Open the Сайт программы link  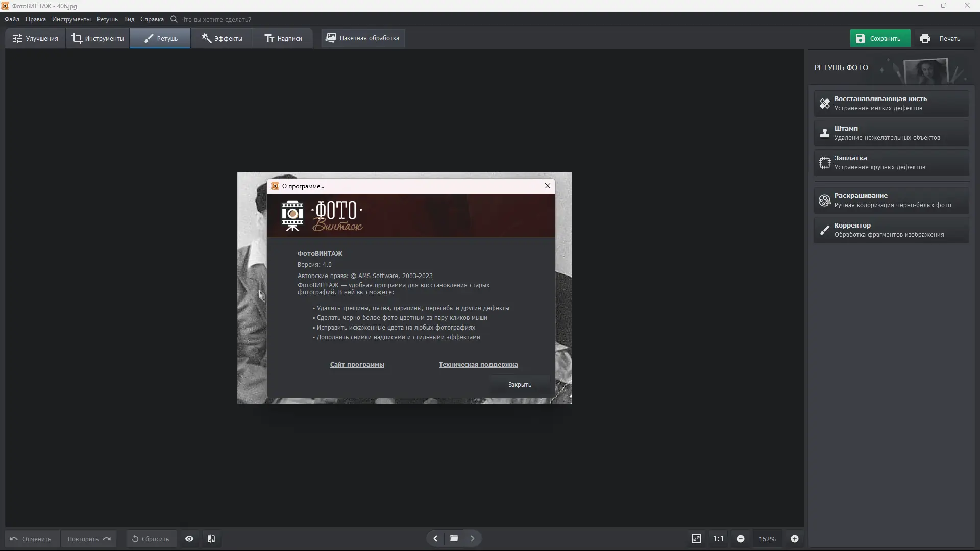click(357, 365)
